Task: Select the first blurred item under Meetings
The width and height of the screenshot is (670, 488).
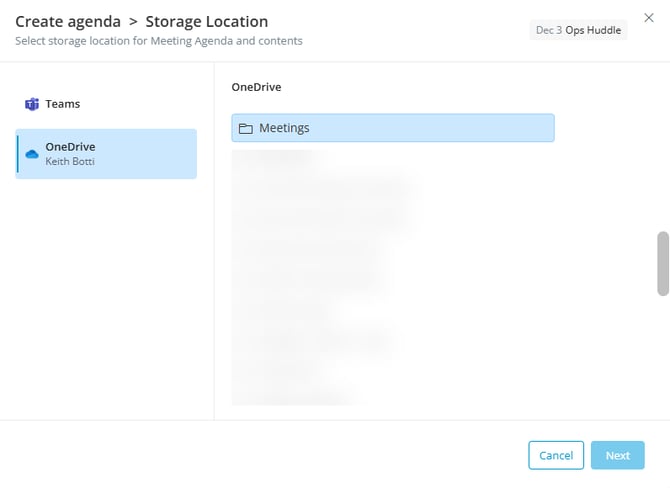Action: tap(275, 157)
